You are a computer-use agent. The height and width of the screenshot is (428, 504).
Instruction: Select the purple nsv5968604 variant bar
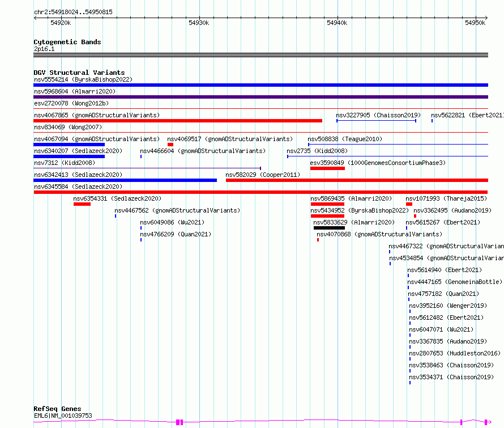(x=260, y=97)
